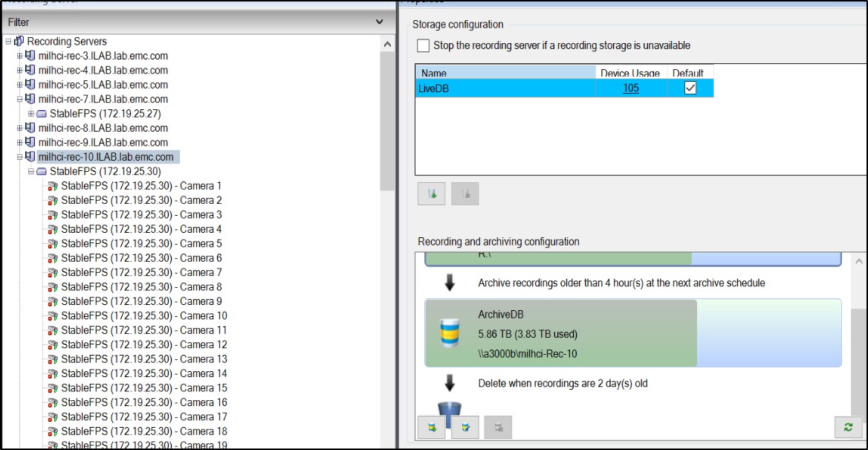Click the Camera 3 camera icon
The height and width of the screenshot is (450, 868).
coord(54,214)
